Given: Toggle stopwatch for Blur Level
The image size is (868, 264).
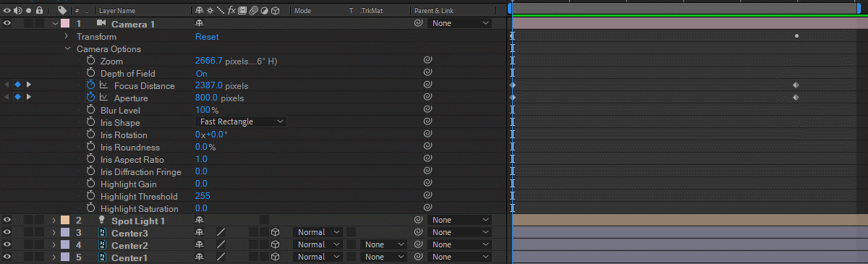Looking at the screenshot, I should pos(91,110).
